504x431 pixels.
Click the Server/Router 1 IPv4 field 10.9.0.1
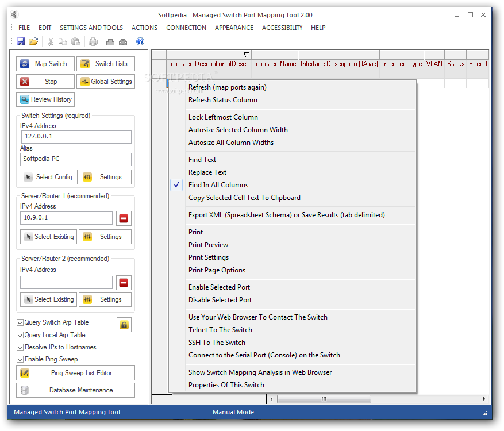[x=66, y=218]
